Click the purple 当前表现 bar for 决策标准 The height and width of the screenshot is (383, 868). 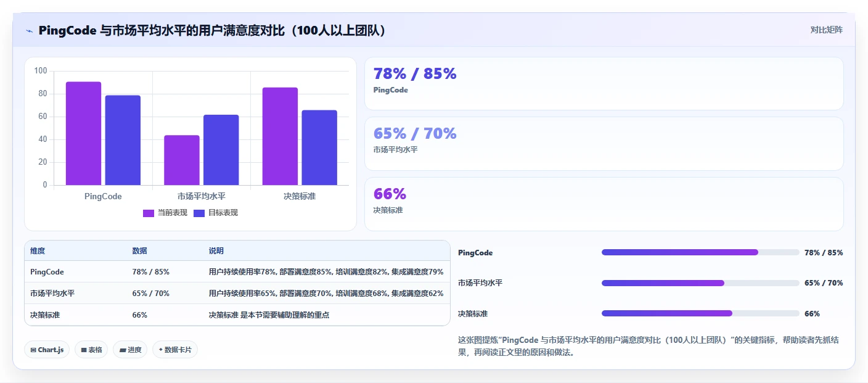(280, 136)
